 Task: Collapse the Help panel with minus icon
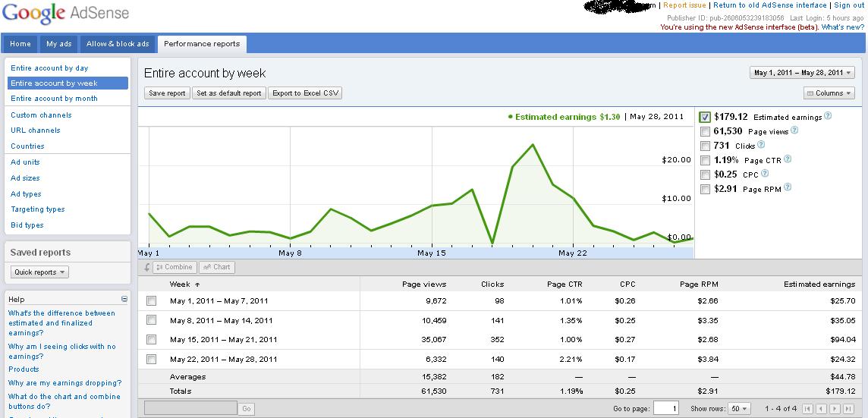pyautogui.click(x=124, y=299)
